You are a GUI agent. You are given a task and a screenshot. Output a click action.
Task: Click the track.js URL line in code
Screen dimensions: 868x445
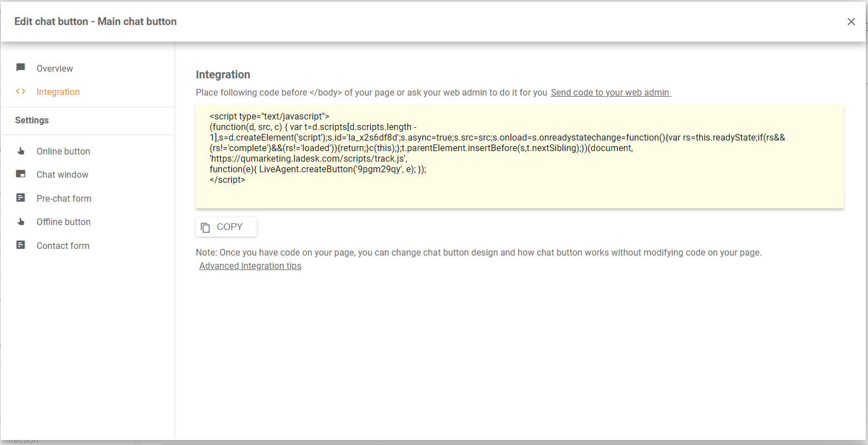(308, 158)
